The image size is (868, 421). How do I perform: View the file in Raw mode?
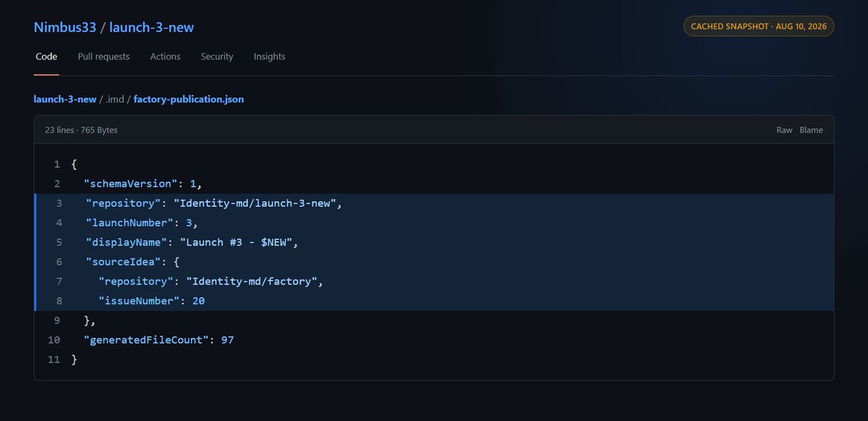click(784, 130)
